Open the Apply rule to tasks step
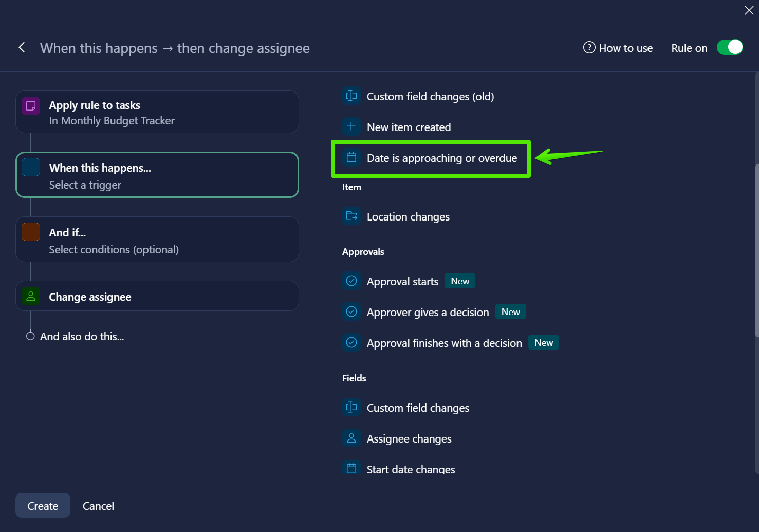Viewport: 759px width, 532px height. [x=157, y=113]
